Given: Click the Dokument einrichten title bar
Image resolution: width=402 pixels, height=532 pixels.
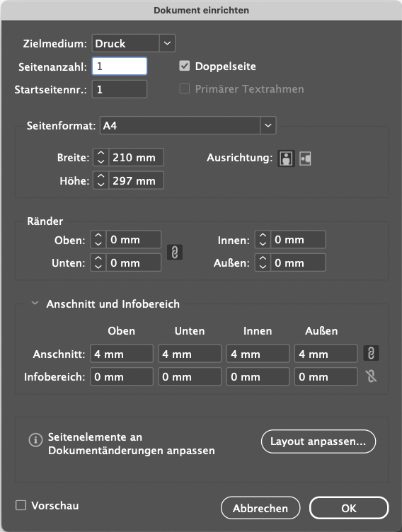Looking at the screenshot, I should (x=201, y=10).
